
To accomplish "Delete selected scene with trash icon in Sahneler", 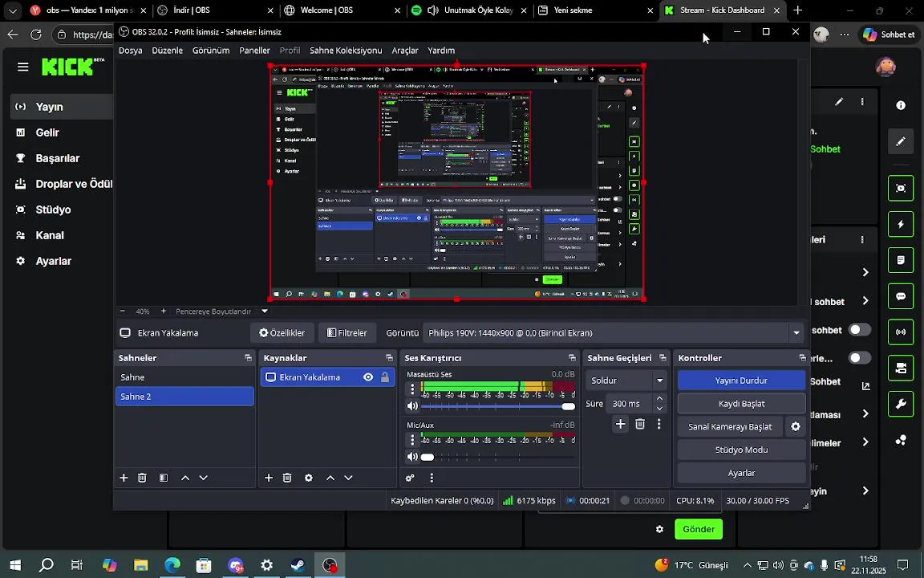I will click(142, 478).
